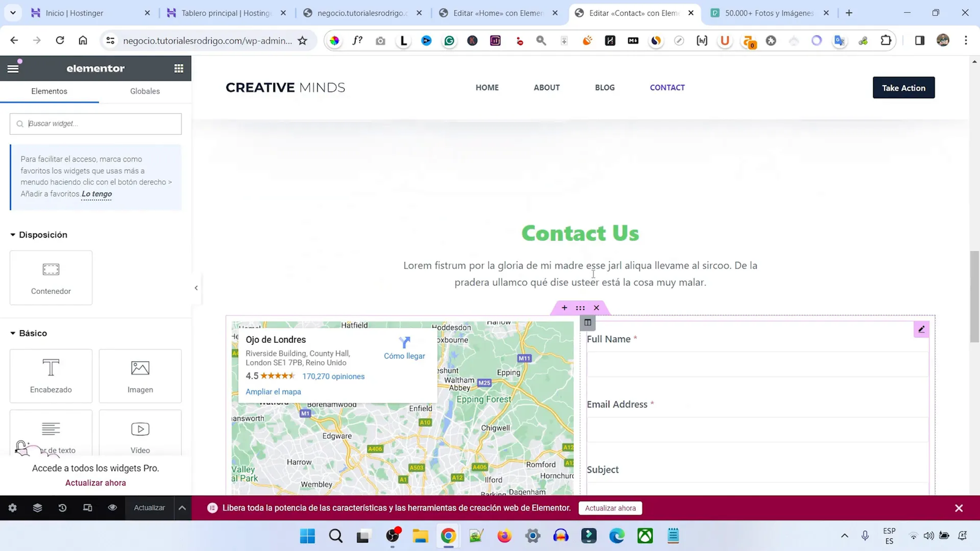Delete the section using the X handle
The width and height of the screenshot is (980, 551).
[595, 307]
